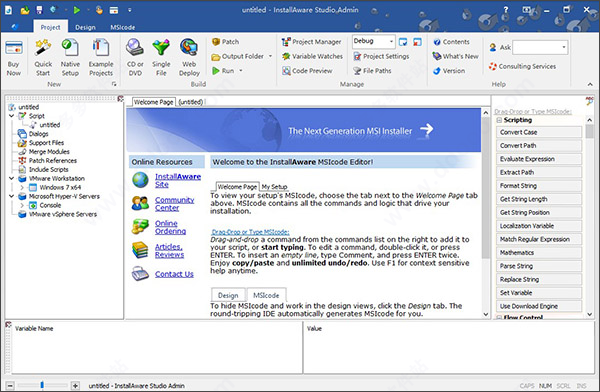Open Code Preview tool
600x392 pixels.
307,71
